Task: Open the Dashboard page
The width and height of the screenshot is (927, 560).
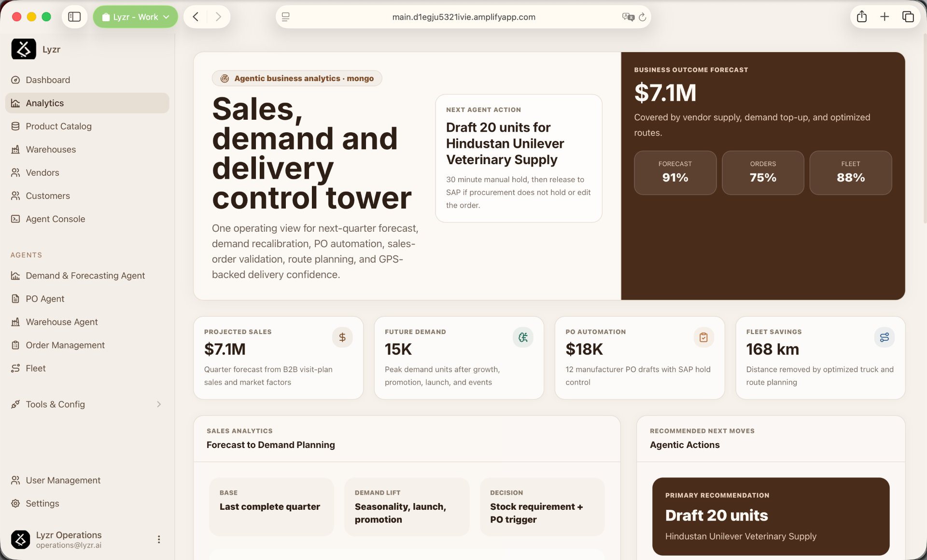Action: point(87,80)
